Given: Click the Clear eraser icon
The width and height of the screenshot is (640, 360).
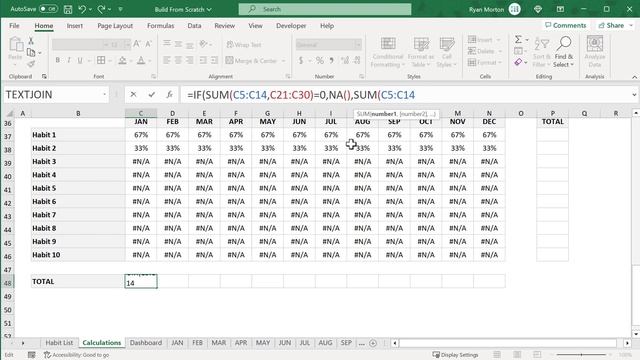Looking at the screenshot, I should [518, 62].
